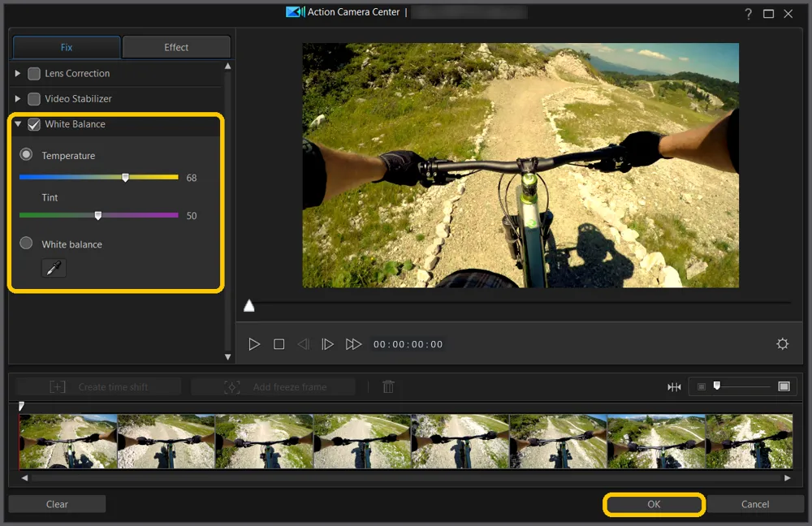Viewport: 812px width, 526px height.
Task: Switch to the Fix tab
Action: [67, 47]
